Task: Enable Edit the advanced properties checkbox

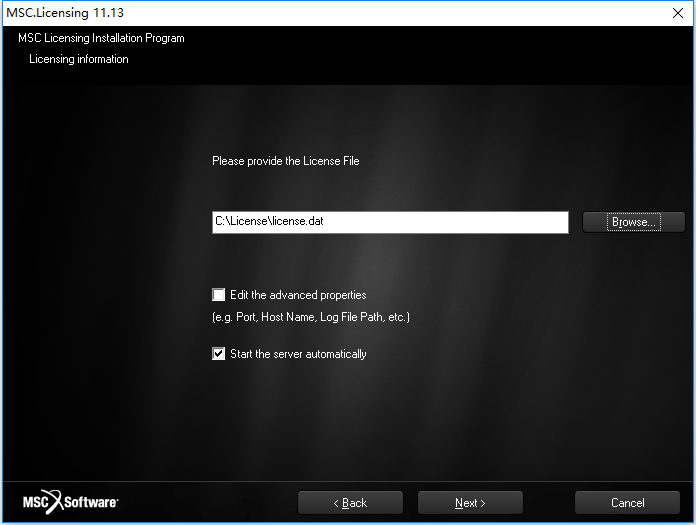Action: pyautogui.click(x=218, y=295)
